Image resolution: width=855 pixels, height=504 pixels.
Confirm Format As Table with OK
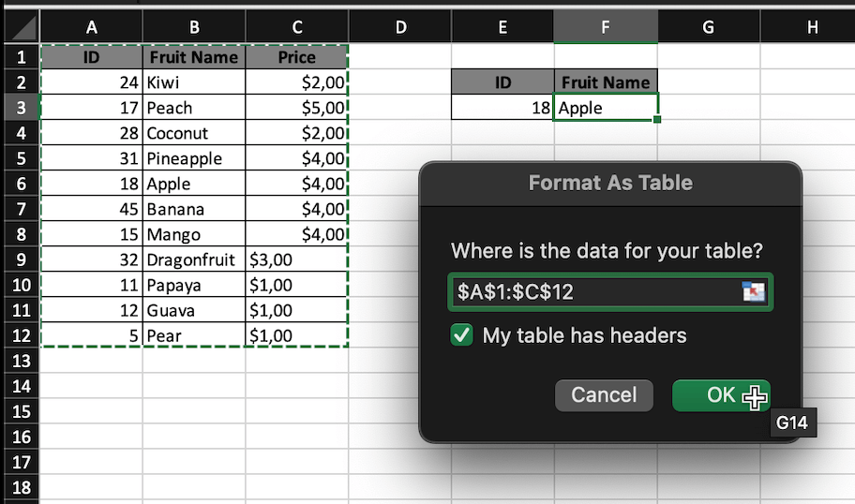(721, 395)
